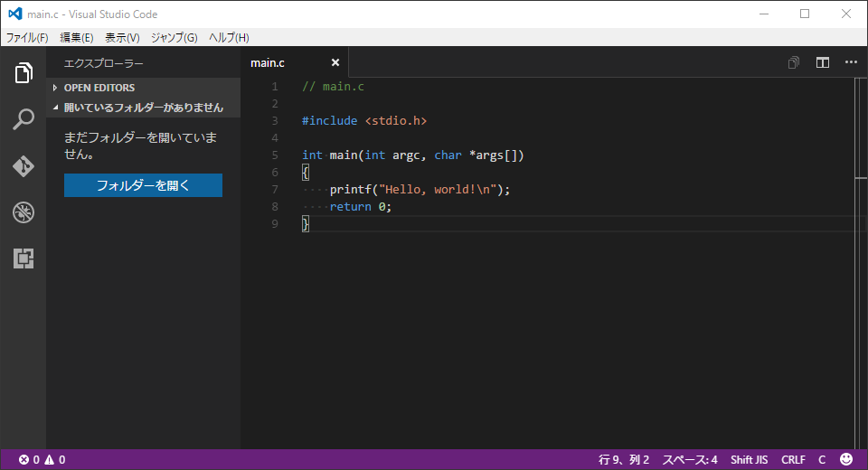Open the editor more actions ellipsis
This screenshot has height=470, width=868.
851,62
